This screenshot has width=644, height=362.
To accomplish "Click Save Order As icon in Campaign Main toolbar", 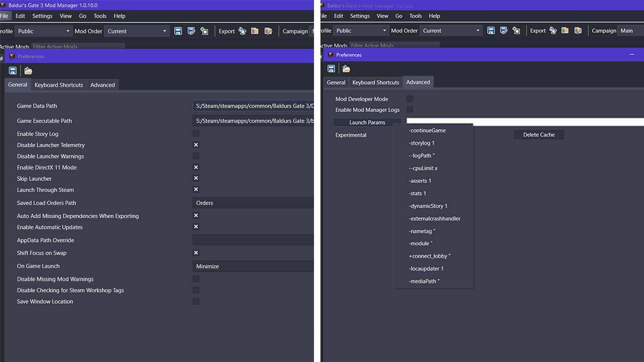I will pos(504,31).
